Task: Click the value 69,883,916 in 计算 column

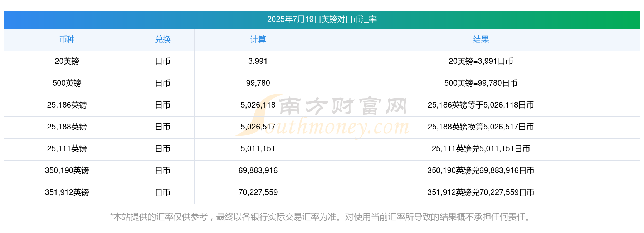Action: pos(258,171)
